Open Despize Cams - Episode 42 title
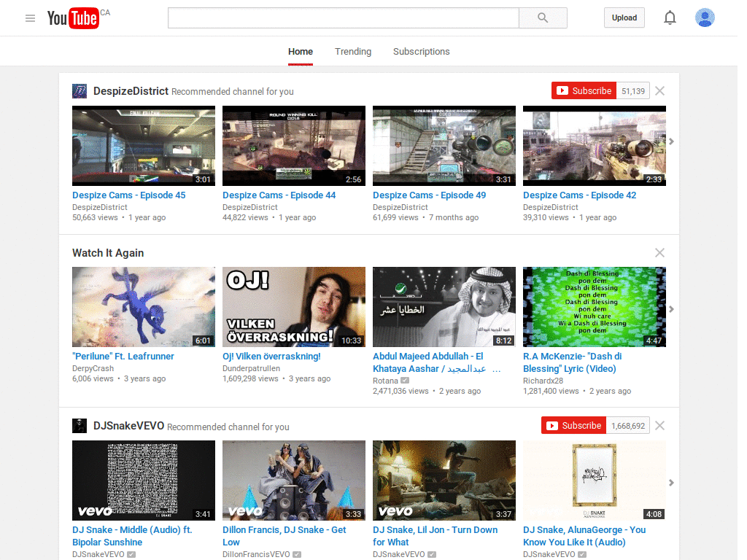This screenshot has height=560, width=747. (x=580, y=195)
